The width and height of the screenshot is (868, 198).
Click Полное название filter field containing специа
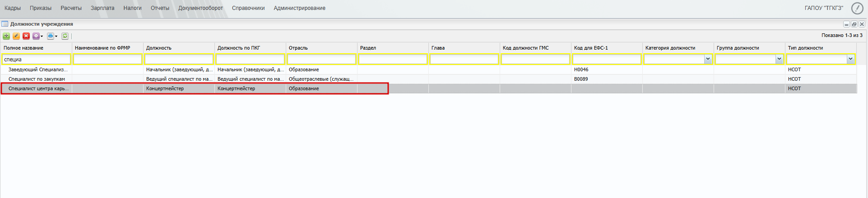[x=36, y=59]
